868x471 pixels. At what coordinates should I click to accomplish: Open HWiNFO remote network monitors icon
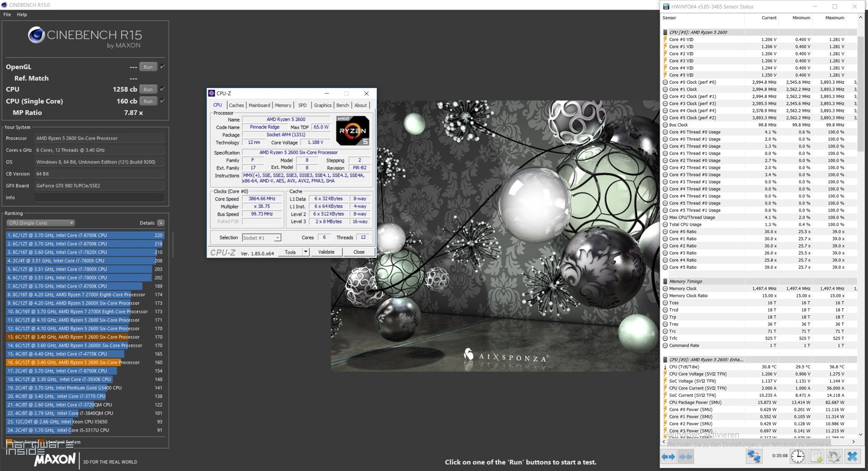tap(754, 457)
